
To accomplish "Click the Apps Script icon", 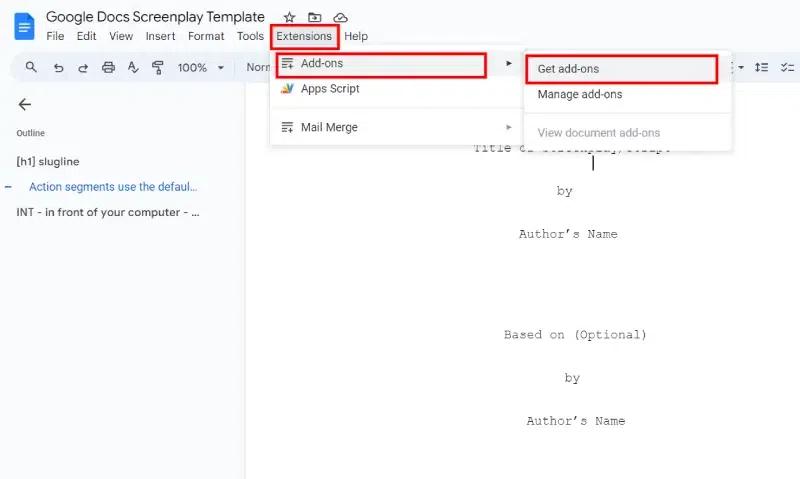I will [287, 89].
